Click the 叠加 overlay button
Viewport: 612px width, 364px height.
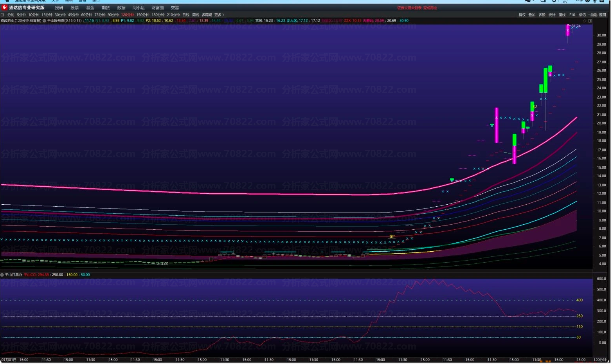pyautogui.click(x=532, y=15)
